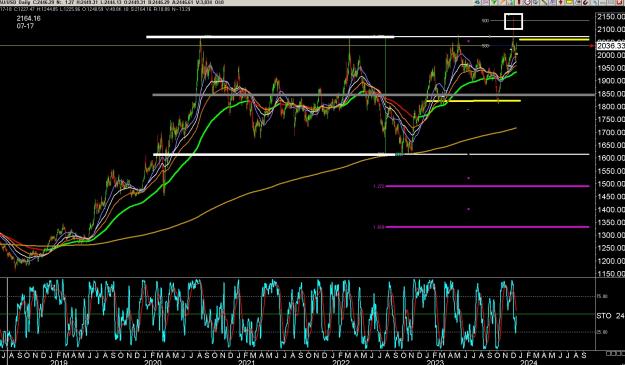The image size is (625, 365).
Task: Click the blue-purple toolbar icon before the red arrow
Action: [x=552, y=2]
